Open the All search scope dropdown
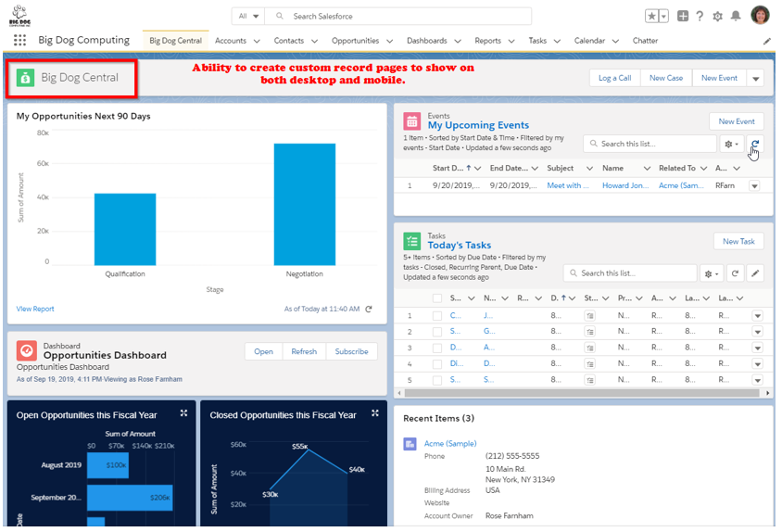This screenshot has width=782, height=532. click(248, 16)
